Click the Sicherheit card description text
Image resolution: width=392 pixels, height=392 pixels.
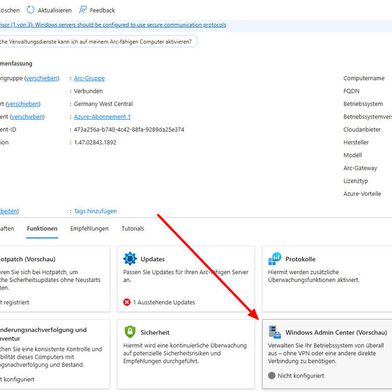point(185,353)
